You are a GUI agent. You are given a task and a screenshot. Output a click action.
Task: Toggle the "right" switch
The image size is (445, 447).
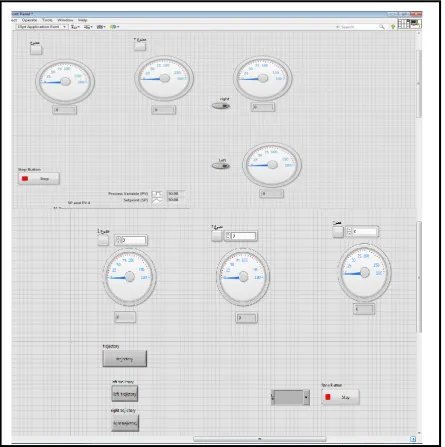click(x=221, y=106)
